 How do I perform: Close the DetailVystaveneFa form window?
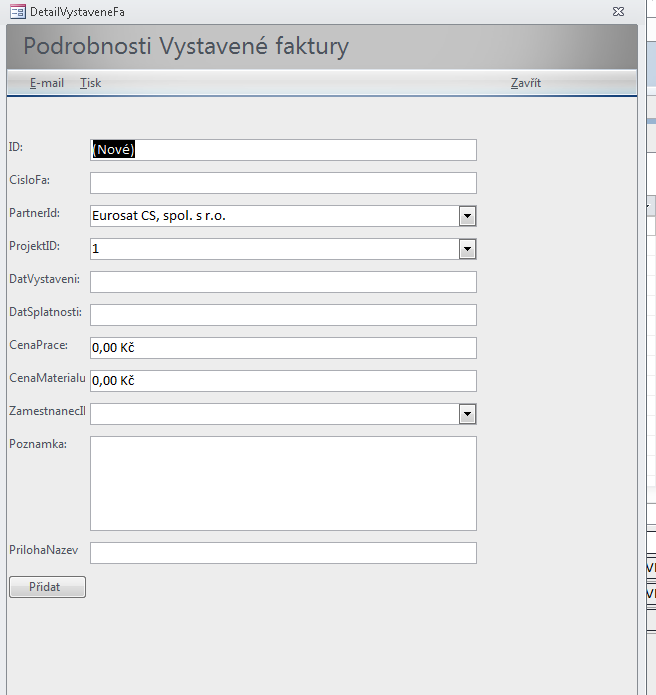(618, 11)
